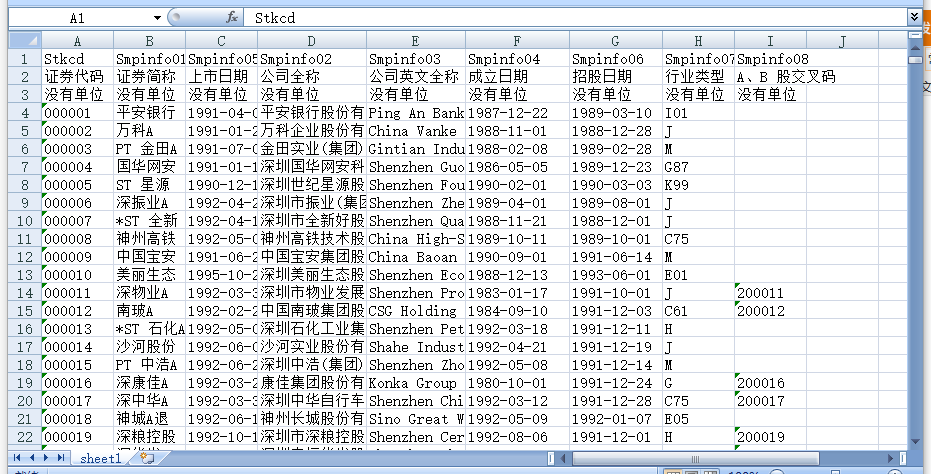Select column G header

click(616, 41)
